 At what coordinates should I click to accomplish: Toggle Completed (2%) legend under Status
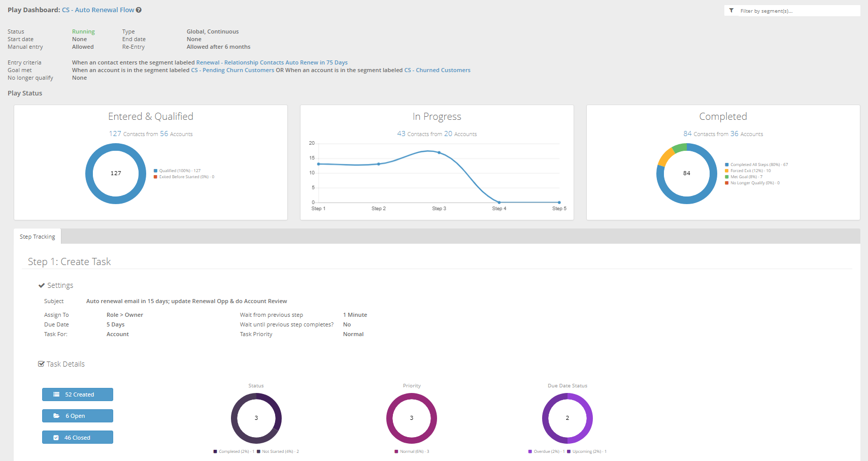tap(234, 451)
